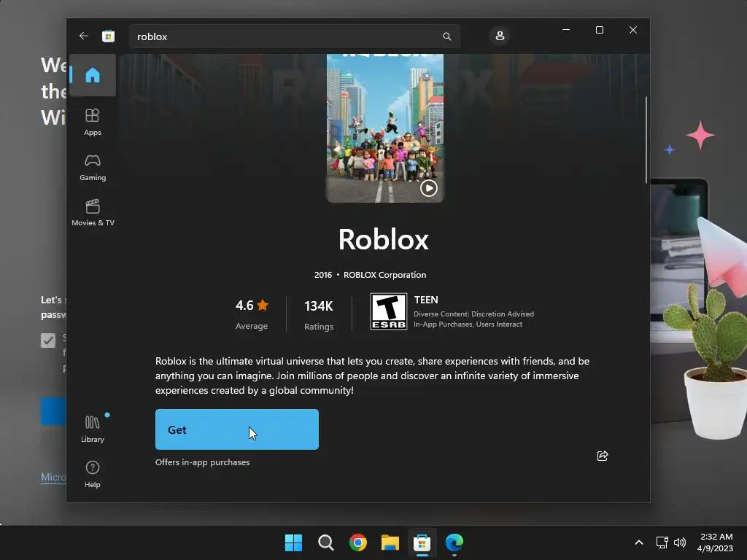Open Help in the Store sidebar
This screenshot has width=747, height=560.
(x=93, y=474)
